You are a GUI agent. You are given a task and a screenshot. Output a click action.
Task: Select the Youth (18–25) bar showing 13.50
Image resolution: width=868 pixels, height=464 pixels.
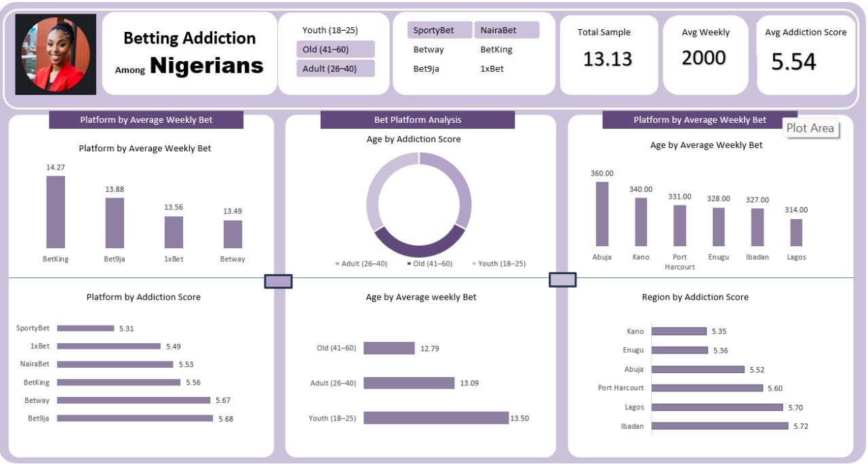pos(436,418)
